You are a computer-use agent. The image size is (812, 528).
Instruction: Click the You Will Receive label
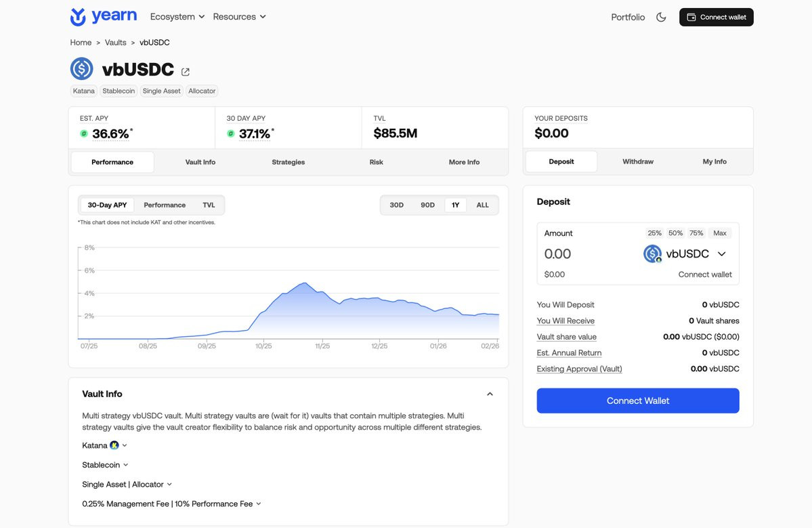tap(565, 321)
